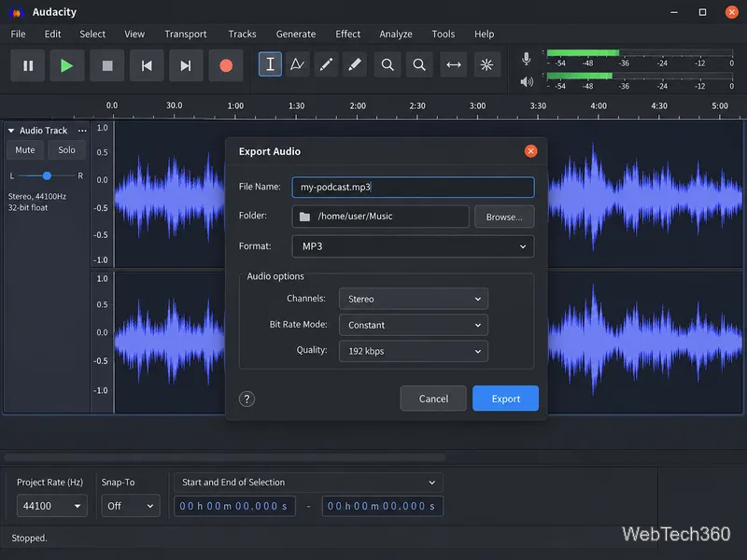Click the folder icon in Folder field
Viewport: 747px width, 560px height.
(x=305, y=217)
